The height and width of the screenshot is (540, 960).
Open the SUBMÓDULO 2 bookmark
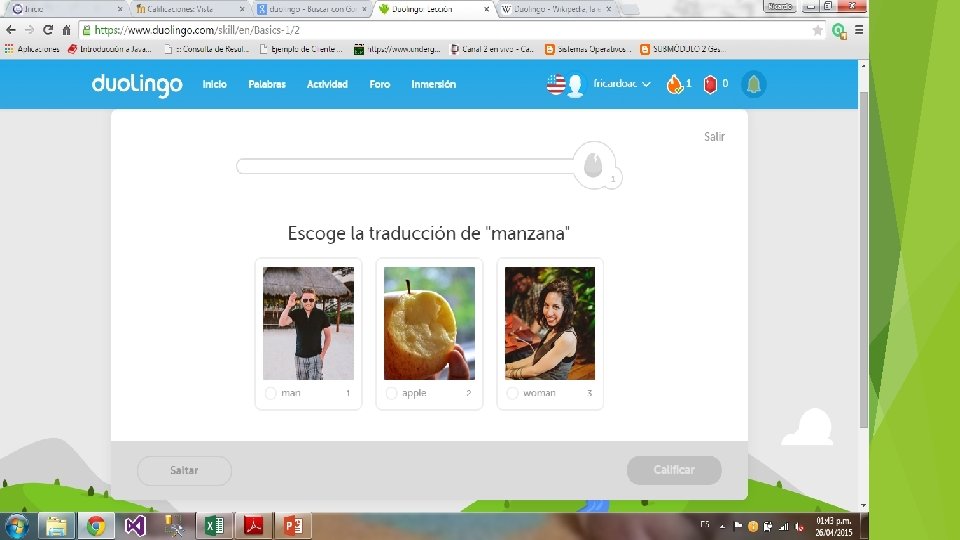point(683,49)
